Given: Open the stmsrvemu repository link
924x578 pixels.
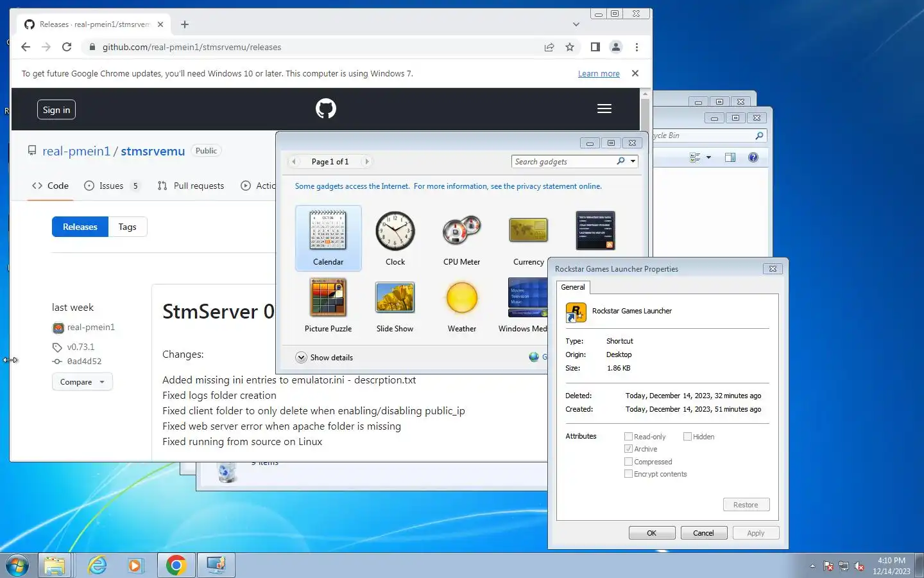Looking at the screenshot, I should (x=153, y=151).
